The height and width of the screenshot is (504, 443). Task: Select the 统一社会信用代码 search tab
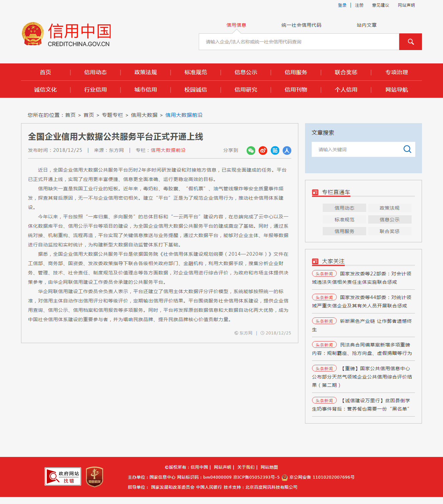pos(301,25)
